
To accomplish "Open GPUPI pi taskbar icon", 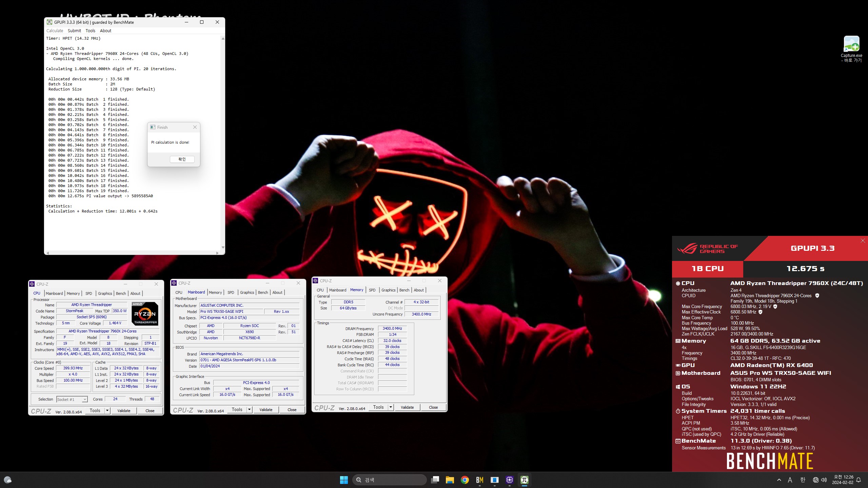I will point(525,480).
